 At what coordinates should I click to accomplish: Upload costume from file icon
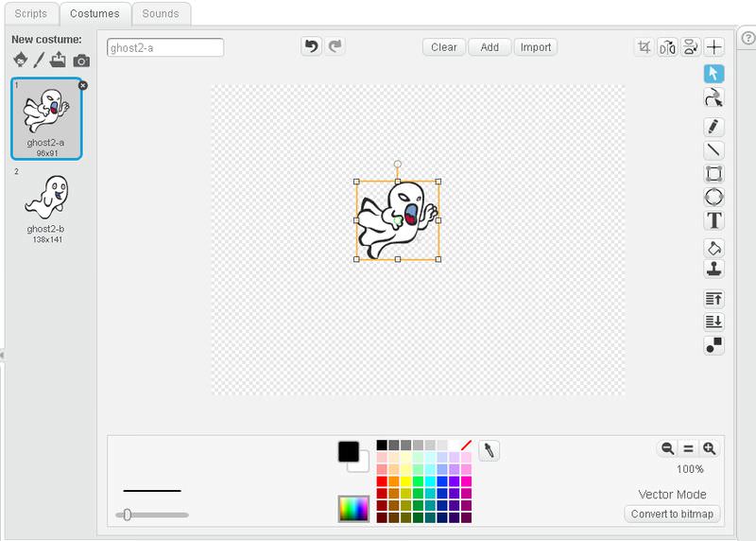tap(58, 60)
